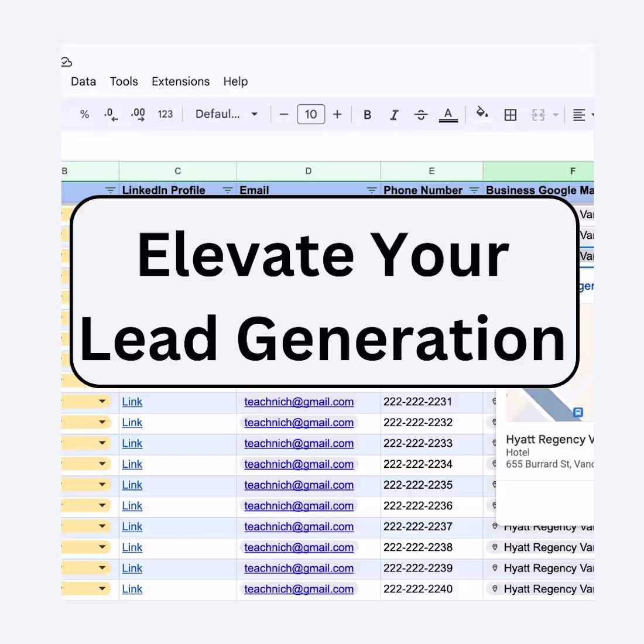Viewport: 644px width, 644px height.
Task: Open the borders tool
Action: coord(510,114)
